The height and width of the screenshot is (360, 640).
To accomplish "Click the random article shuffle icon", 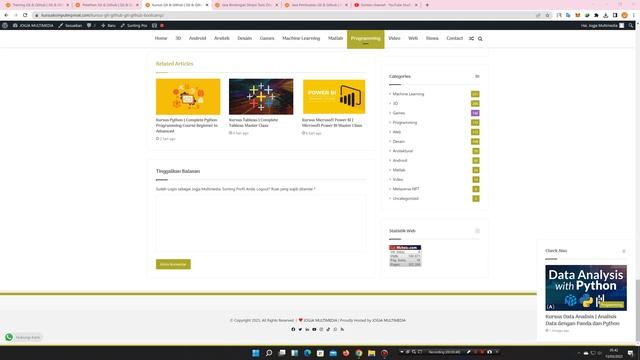I will pyautogui.click(x=471, y=39).
